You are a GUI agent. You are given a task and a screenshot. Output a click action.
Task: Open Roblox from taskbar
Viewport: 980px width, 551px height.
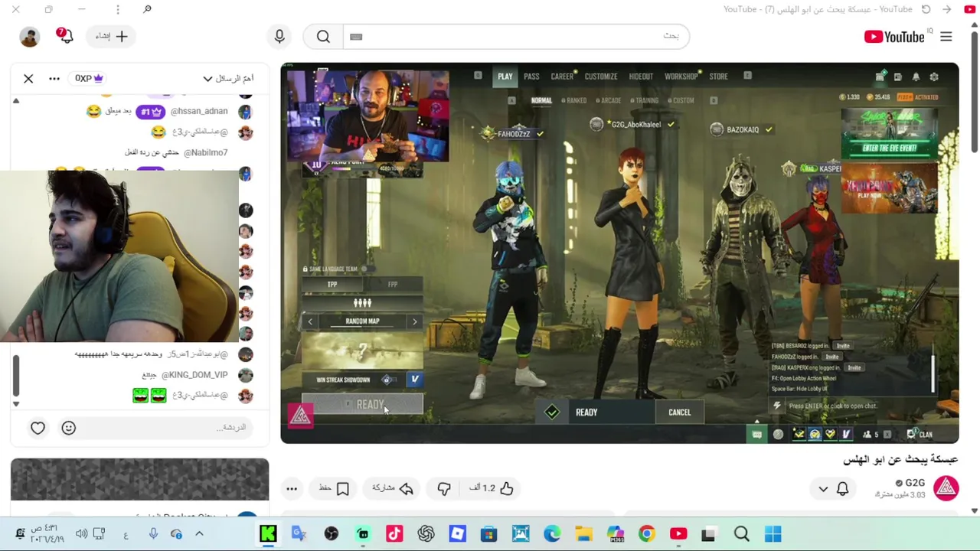457,534
